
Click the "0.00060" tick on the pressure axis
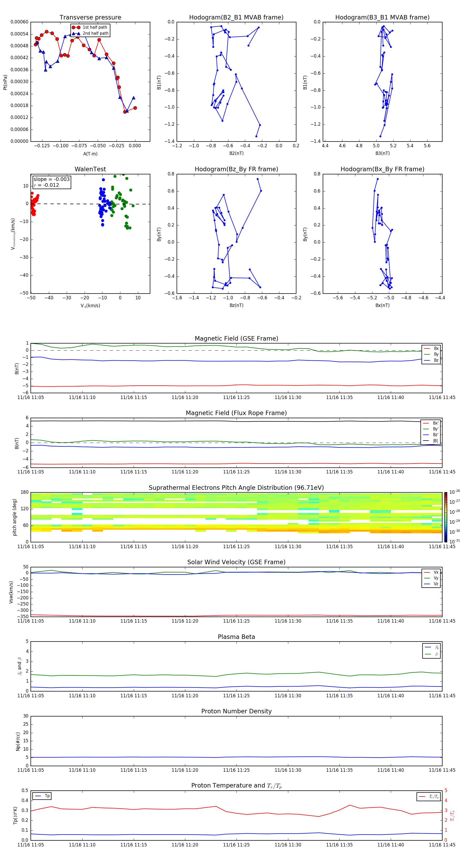19,22
